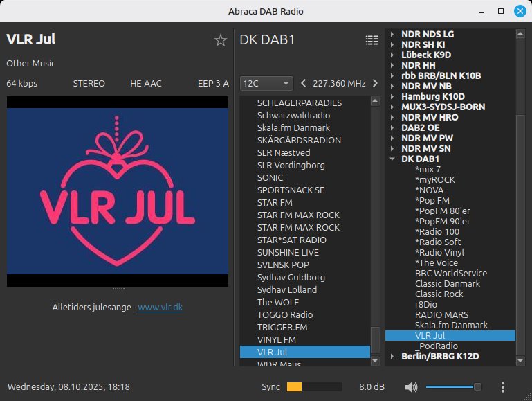Step to next channel frequency arrow

point(375,84)
